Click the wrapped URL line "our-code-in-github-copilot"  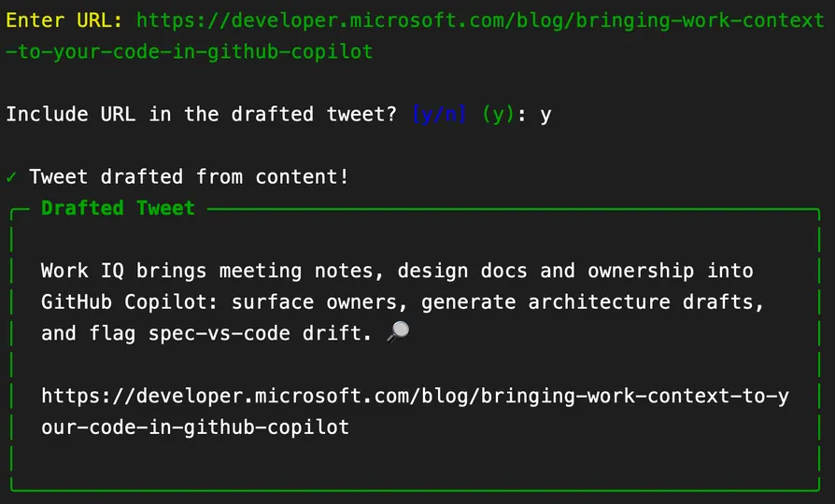click(x=195, y=427)
